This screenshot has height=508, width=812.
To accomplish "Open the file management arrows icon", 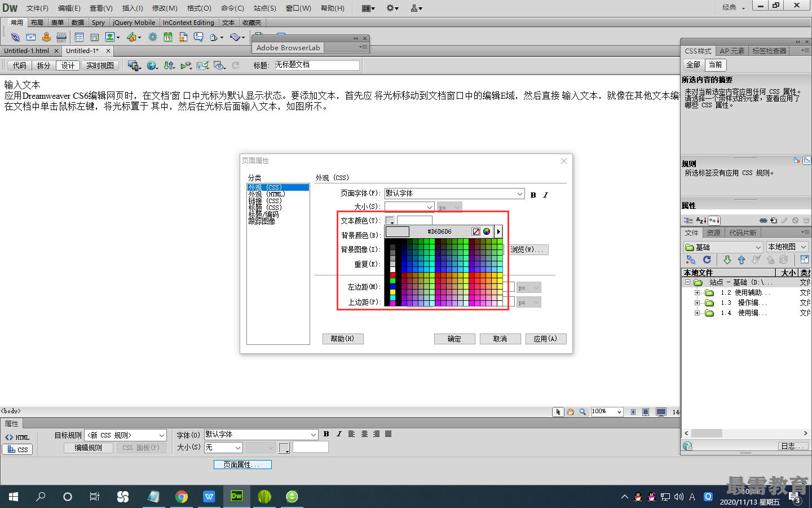I will point(169,65).
